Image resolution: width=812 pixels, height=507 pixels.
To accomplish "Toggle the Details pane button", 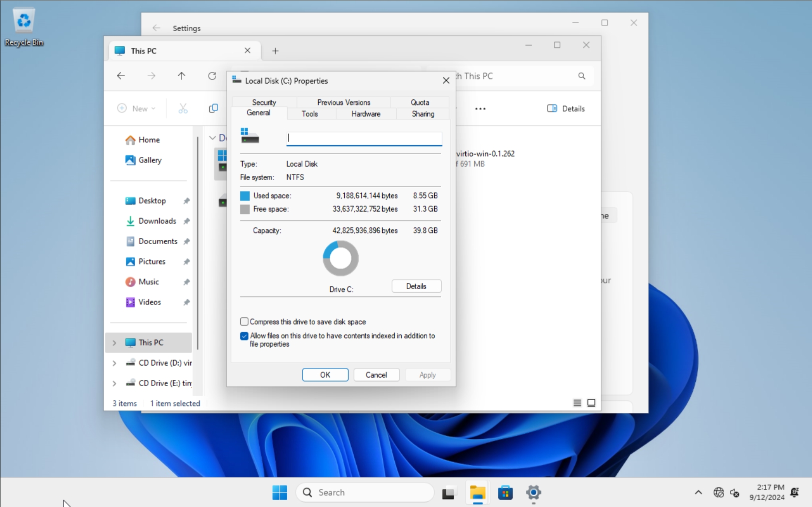I will click(x=566, y=108).
